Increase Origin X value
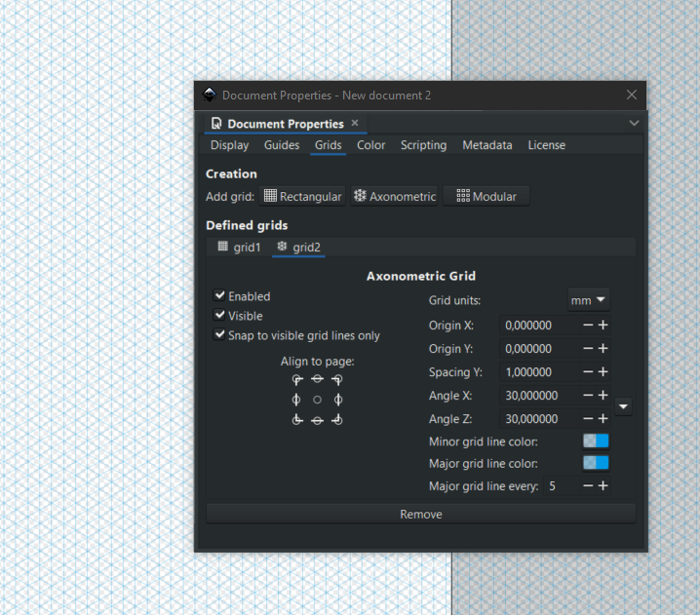Viewport: 700px width, 615px height. click(603, 326)
